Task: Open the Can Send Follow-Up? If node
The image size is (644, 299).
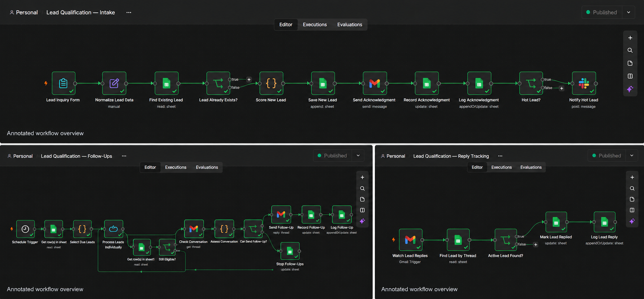Action: click(x=253, y=229)
